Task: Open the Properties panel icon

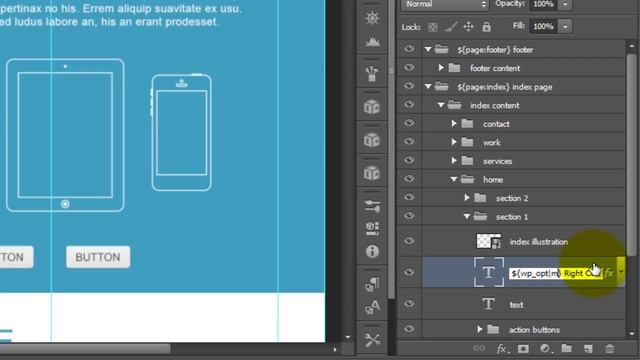Action: tap(372, 228)
